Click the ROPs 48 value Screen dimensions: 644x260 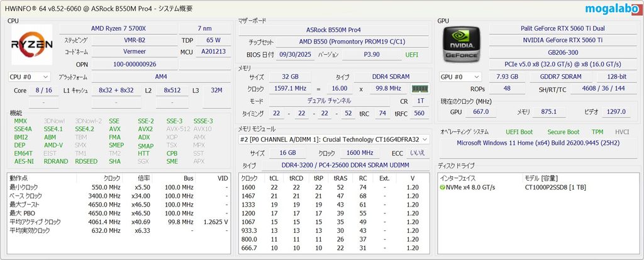[506, 89]
